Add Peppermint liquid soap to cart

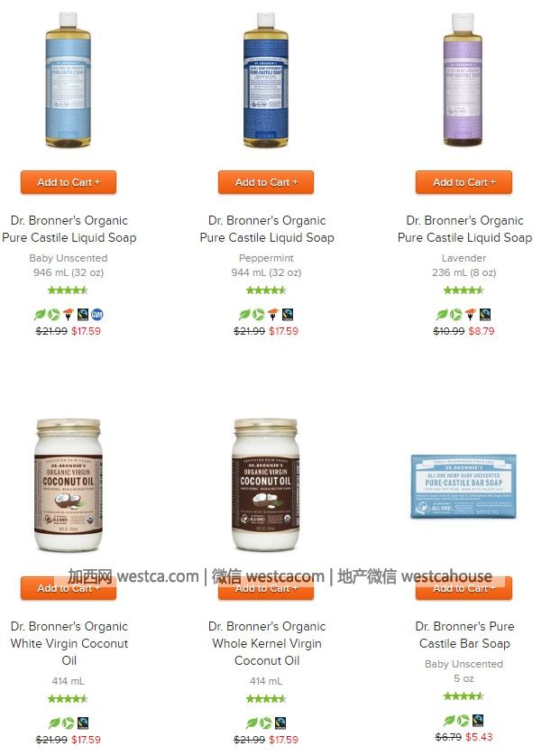(266, 182)
